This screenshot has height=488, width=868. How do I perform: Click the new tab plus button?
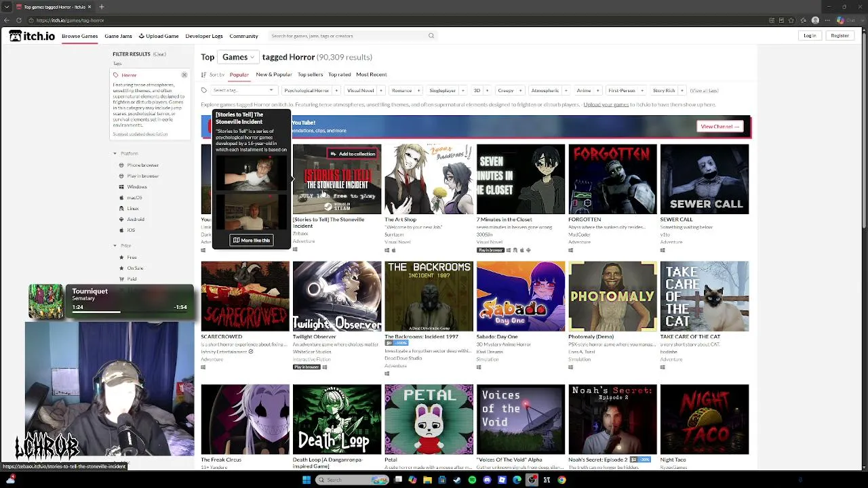pos(101,7)
